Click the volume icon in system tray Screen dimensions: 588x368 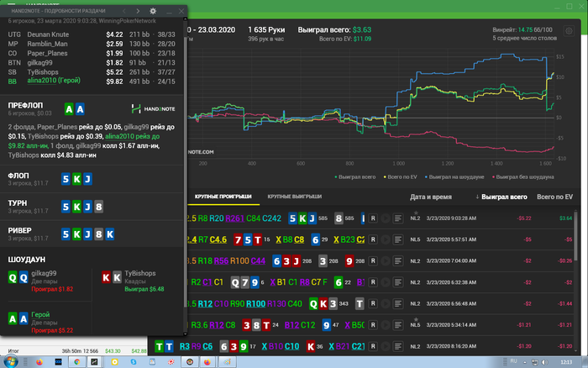pyautogui.click(x=544, y=362)
